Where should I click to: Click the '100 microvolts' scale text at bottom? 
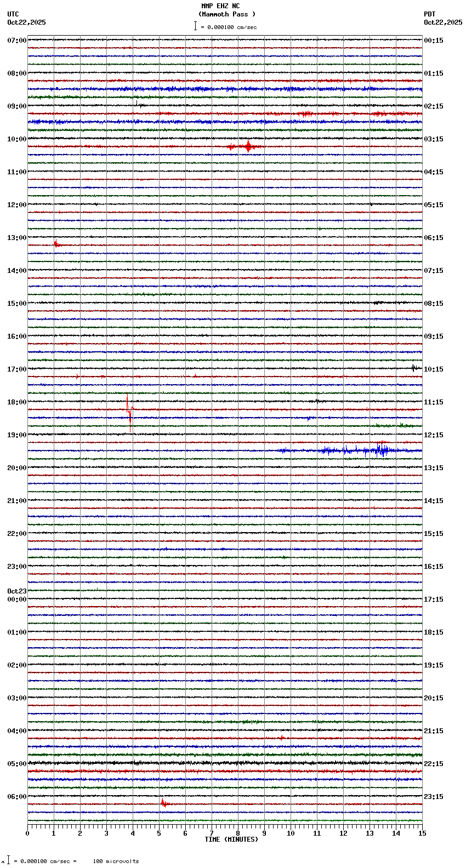click(x=116, y=861)
